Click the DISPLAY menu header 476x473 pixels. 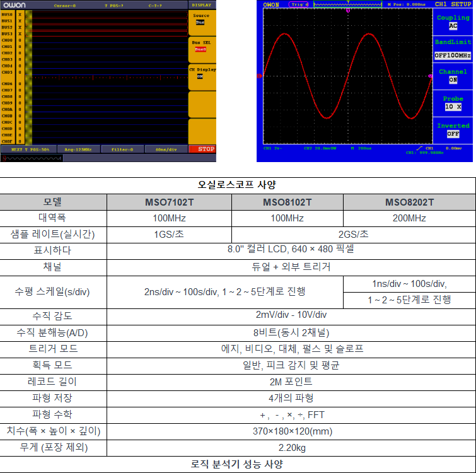(x=202, y=5)
